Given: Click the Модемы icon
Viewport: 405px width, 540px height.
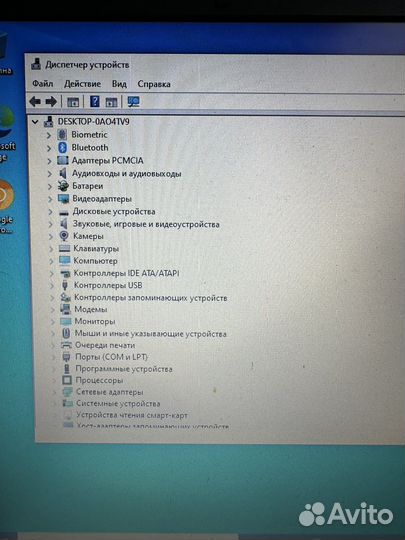Looking at the screenshot, I should point(65,309).
